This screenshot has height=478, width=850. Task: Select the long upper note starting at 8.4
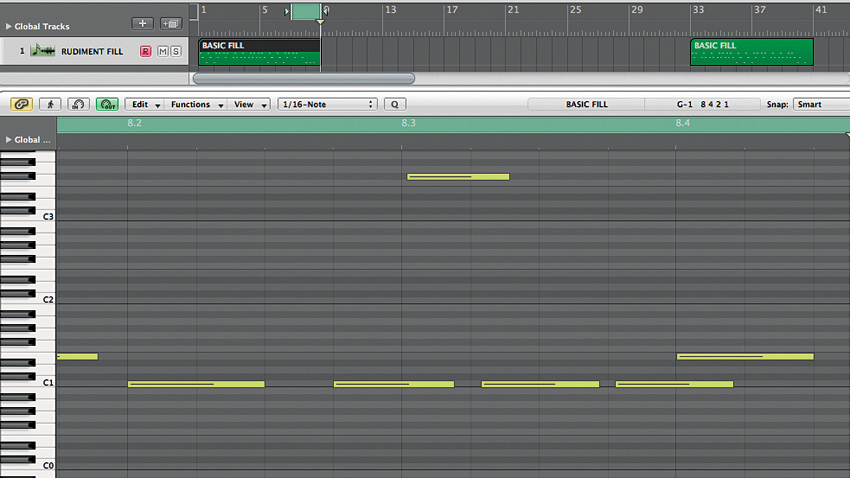(745, 356)
